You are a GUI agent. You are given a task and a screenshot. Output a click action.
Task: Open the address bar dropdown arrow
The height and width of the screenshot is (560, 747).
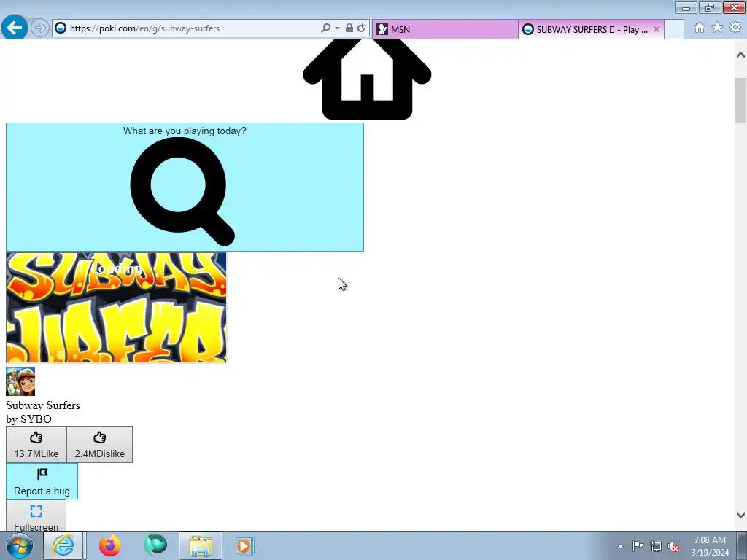tap(337, 28)
